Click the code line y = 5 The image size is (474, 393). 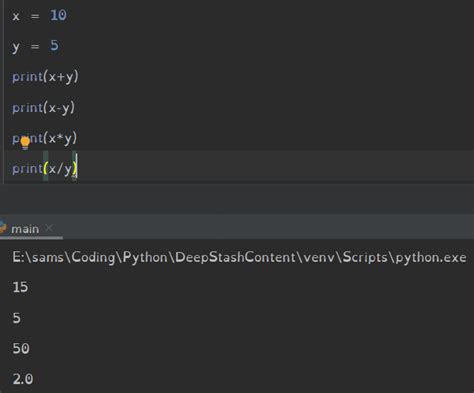coord(35,46)
